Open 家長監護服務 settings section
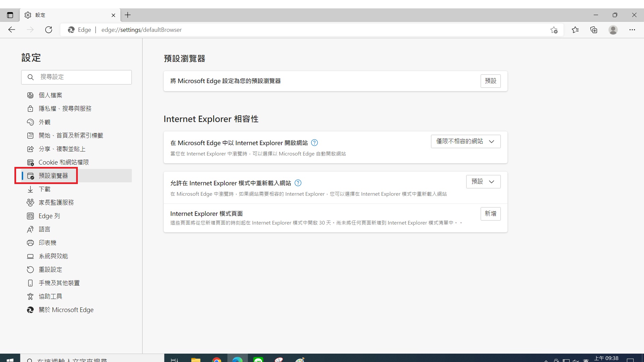Image resolution: width=644 pixels, height=362 pixels. pyautogui.click(x=76, y=202)
